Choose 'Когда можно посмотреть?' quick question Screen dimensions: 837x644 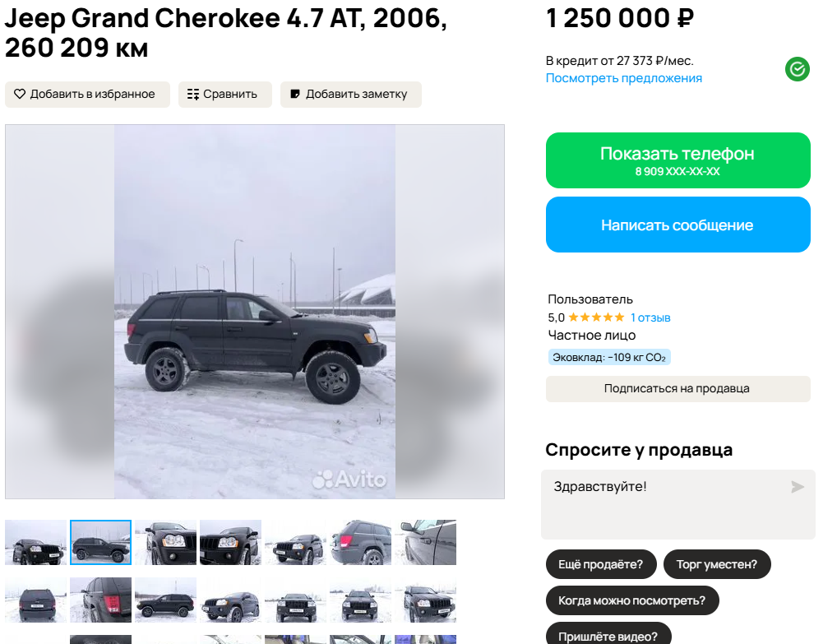click(x=632, y=600)
